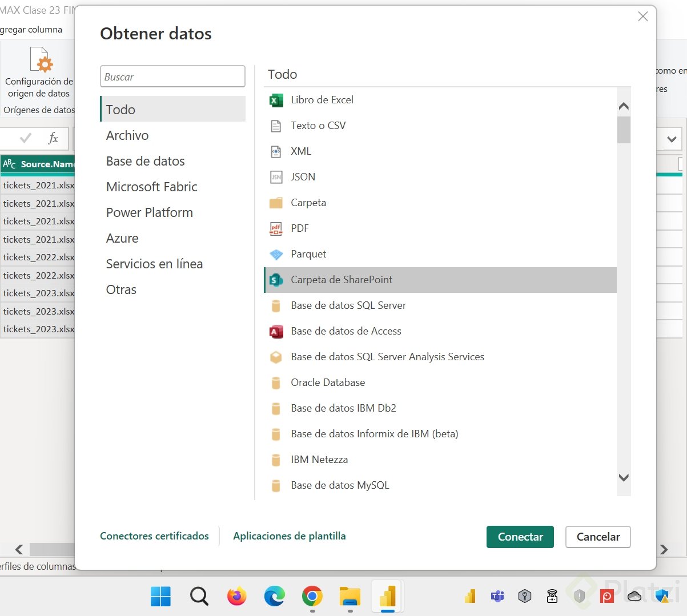Click the Parquet connector icon
Image resolution: width=687 pixels, height=616 pixels.
pyautogui.click(x=276, y=255)
